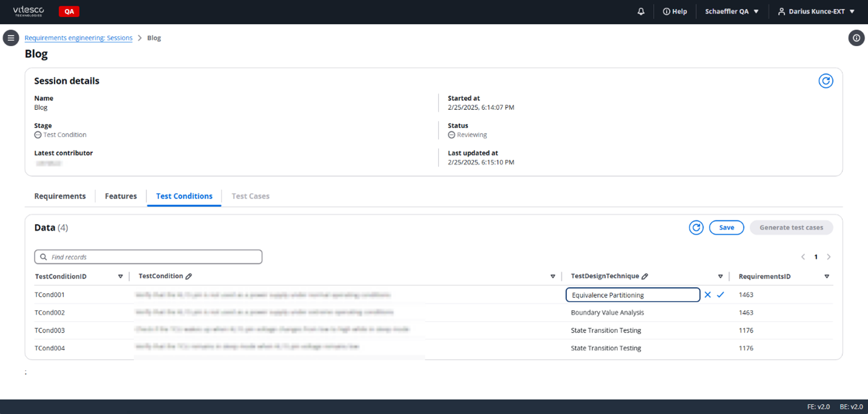This screenshot has width=868, height=414.
Task: Cancel the inline edit with the X icon
Action: tap(708, 294)
